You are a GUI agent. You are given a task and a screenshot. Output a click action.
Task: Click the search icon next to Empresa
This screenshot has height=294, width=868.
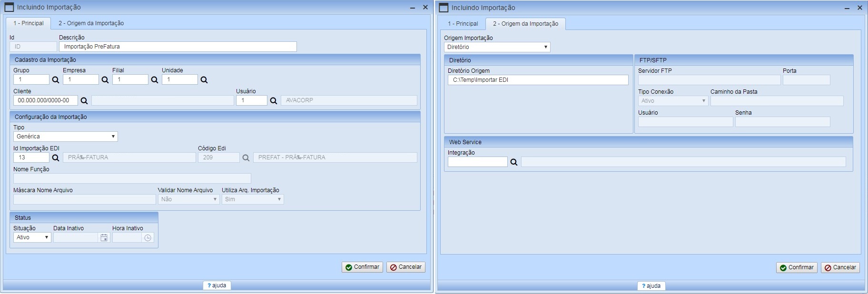pyautogui.click(x=105, y=80)
